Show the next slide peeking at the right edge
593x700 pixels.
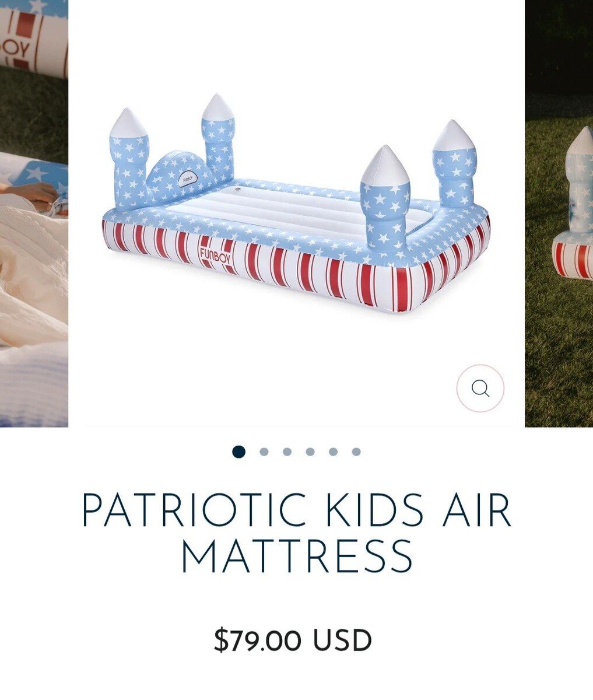[x=559, y=213]
